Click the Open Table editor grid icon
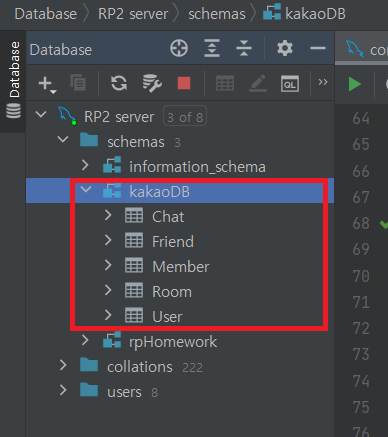This screenshot has width=388, height=437. [x=225, y=83]
